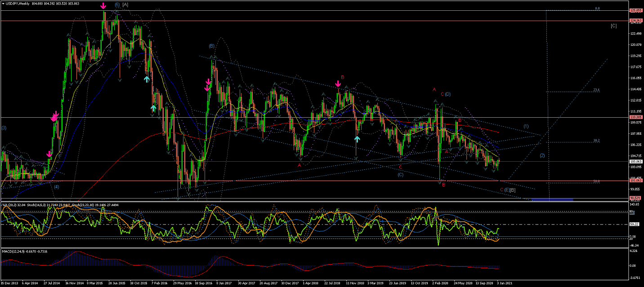Click the 99.855 price axis value
The image size is (644, 287).
[636, 189]
